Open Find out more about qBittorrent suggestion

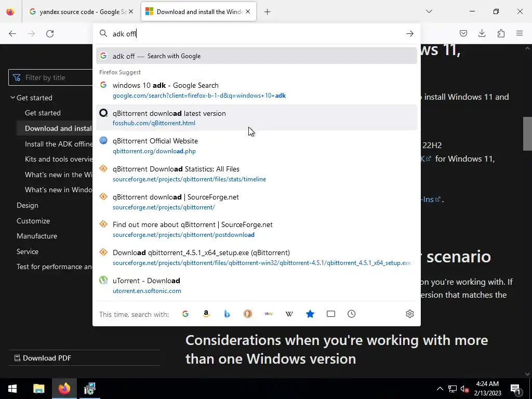[x=257, y=229]
